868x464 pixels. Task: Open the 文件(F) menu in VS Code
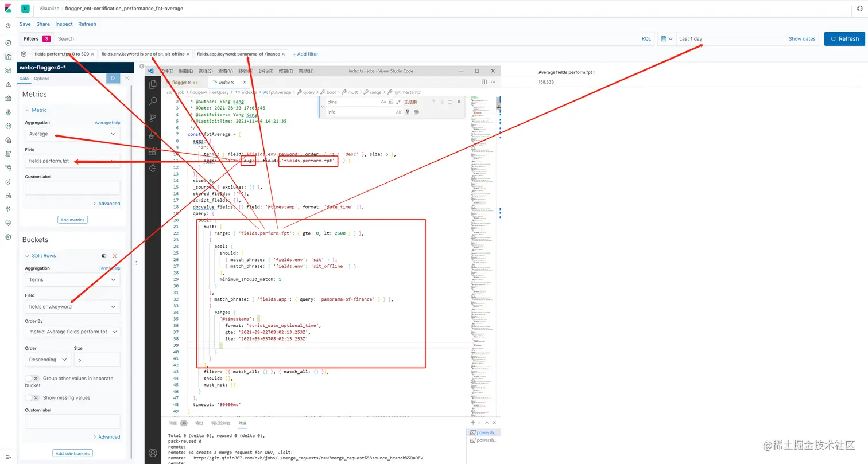(x=166, y=71)
